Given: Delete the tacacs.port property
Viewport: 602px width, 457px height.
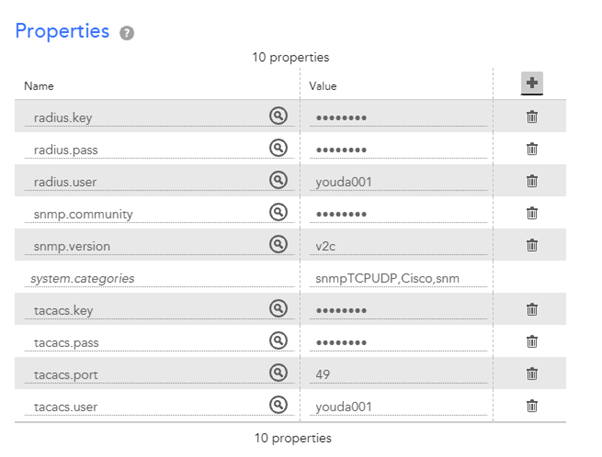Looking at the screenshot, I should 532,373.
